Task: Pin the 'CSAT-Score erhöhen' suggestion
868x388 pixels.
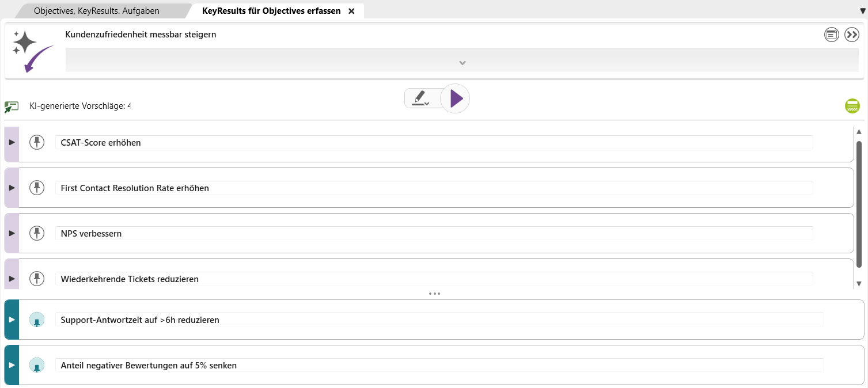Action: (x=37, y=142)
